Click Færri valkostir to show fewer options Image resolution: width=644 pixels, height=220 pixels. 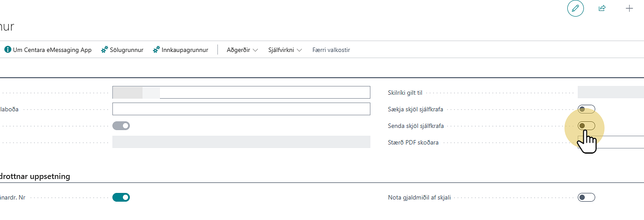(331, 50)
